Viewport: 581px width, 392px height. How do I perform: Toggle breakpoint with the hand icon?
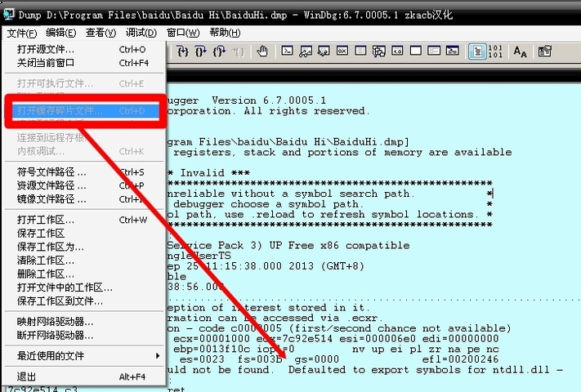[262, 51]
